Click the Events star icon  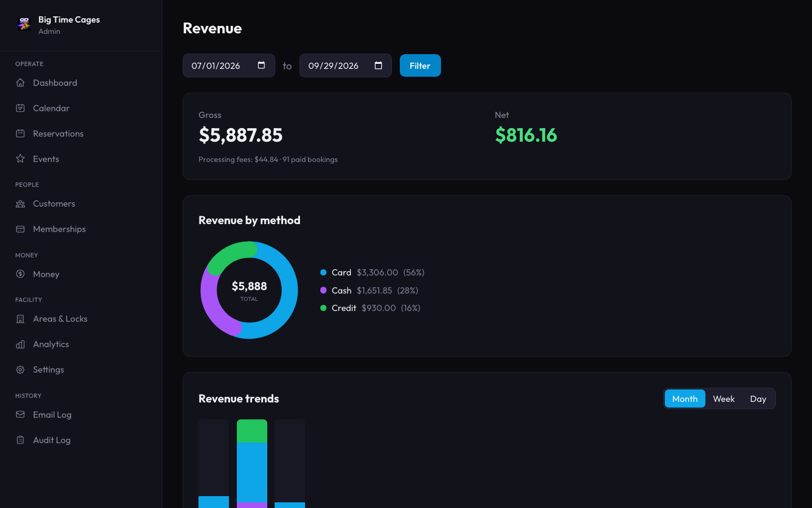[20, 159]
